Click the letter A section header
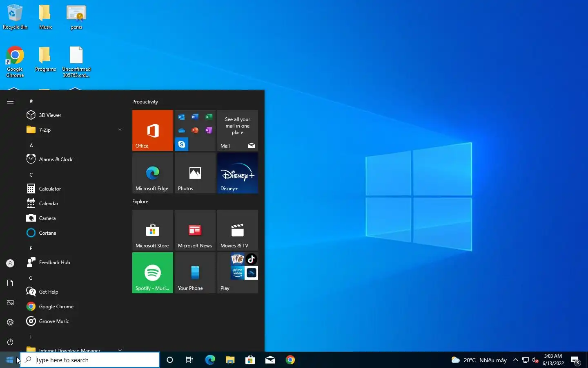 coord(31,145)
